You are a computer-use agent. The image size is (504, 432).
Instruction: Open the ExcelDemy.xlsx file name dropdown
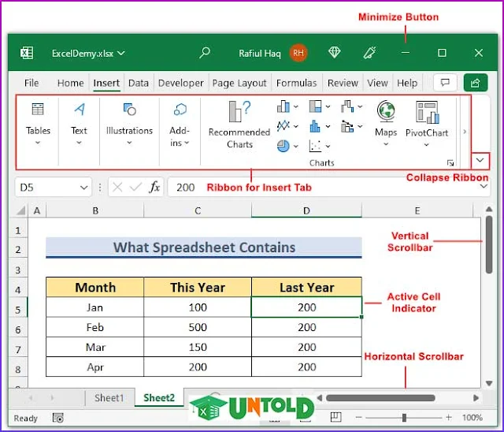click(x=121, y=53)
